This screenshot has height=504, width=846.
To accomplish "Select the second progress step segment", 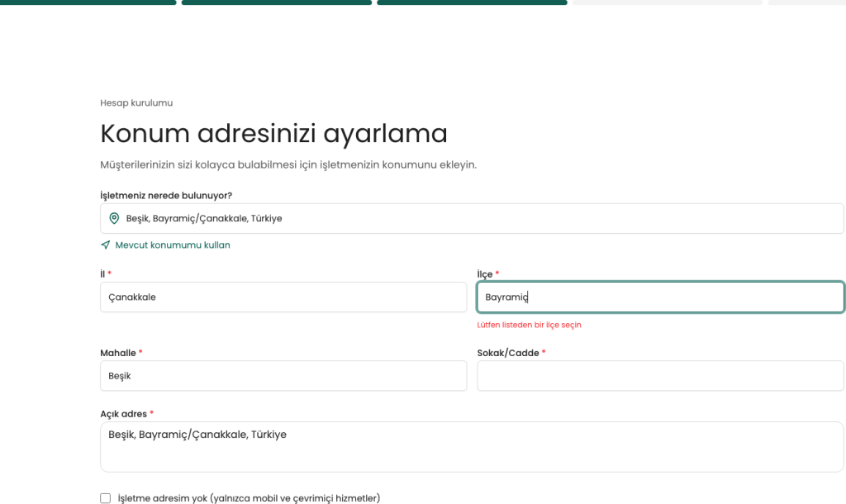I will tap(276, 2).
